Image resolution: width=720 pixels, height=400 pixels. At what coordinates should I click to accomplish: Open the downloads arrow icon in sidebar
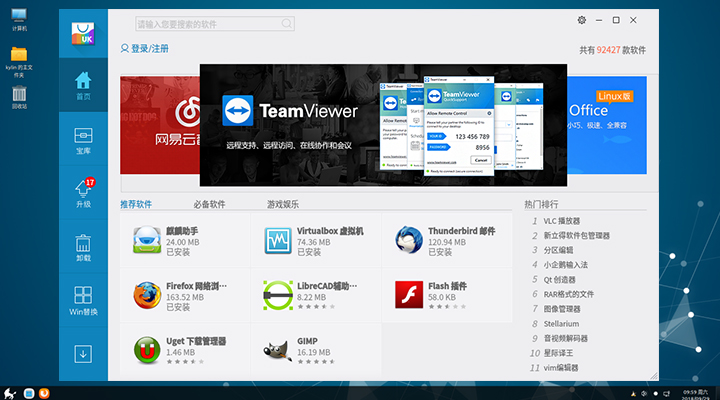(83, 353)
